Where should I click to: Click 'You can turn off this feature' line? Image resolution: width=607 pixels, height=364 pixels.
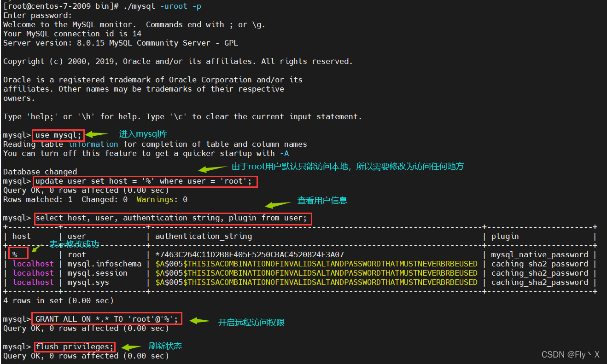[146, 153]
